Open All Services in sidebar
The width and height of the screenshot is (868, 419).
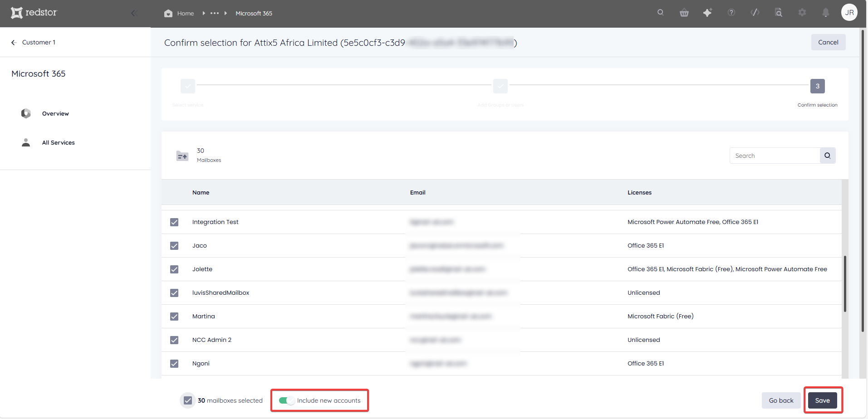59,142
